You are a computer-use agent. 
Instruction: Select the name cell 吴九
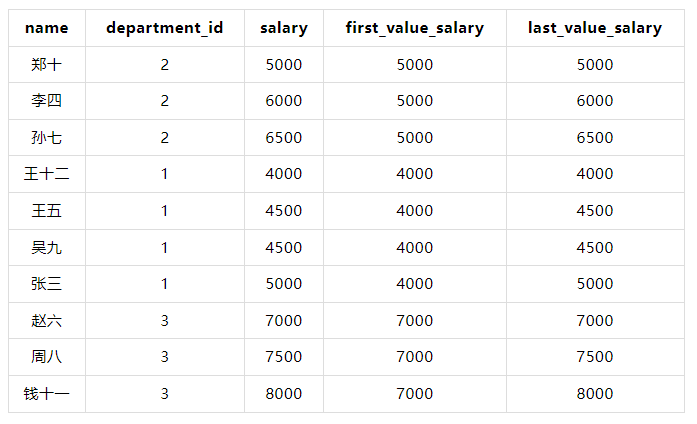pos(46,247)
